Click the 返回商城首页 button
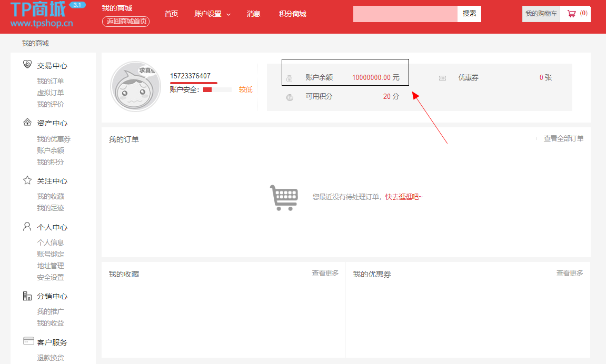Screen dimensions: 606x364 126,22
